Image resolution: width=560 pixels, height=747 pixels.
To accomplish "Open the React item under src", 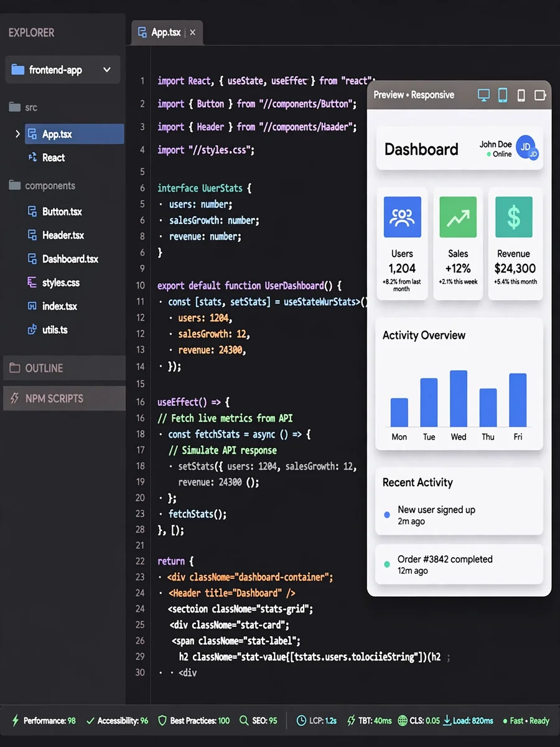I will 54,157.
